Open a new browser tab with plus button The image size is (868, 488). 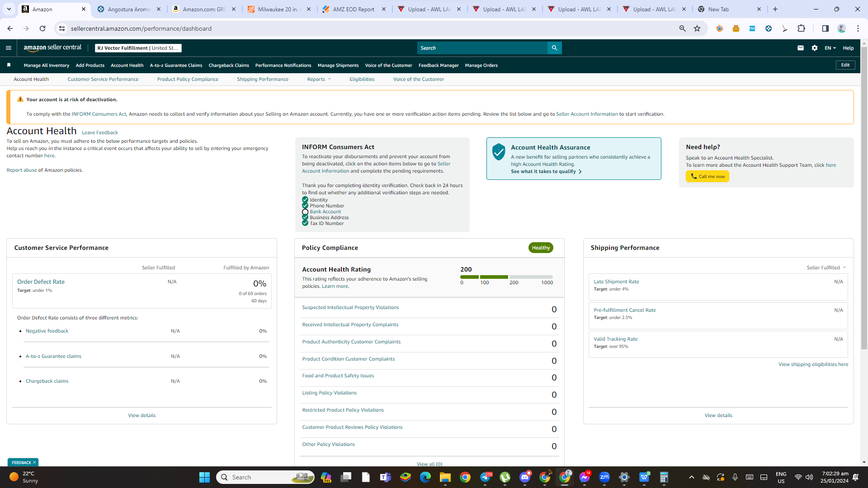pyautogui.click(x=775, y=9)
